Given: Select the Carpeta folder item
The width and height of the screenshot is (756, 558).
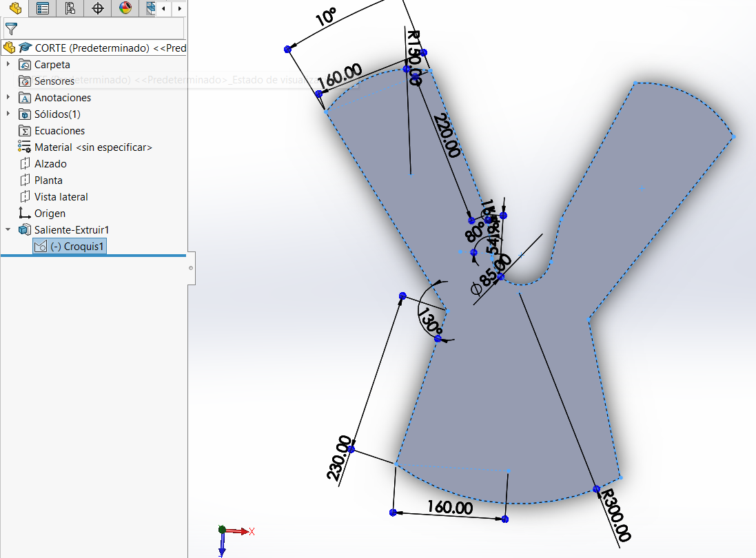Looking at the screenshot, I should [x=52, y=65].
